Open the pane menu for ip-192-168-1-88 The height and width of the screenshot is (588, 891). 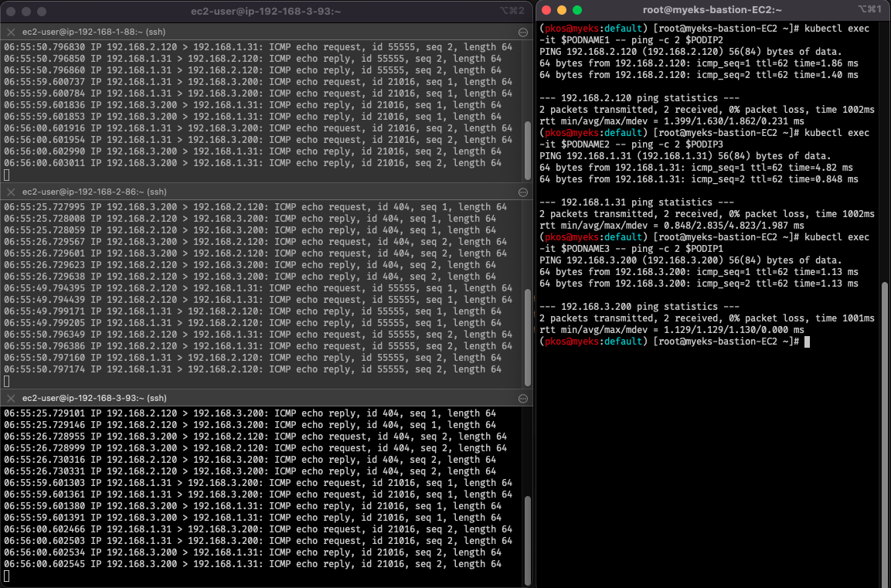coord(523,32)
